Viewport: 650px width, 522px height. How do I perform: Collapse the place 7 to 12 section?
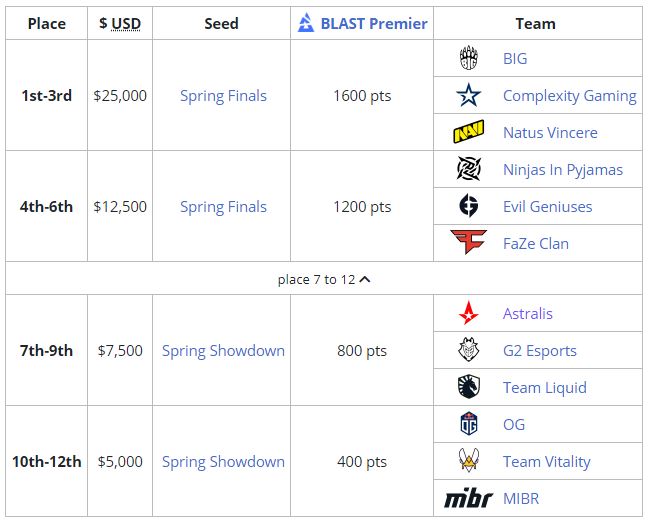[x=364, y=280]
